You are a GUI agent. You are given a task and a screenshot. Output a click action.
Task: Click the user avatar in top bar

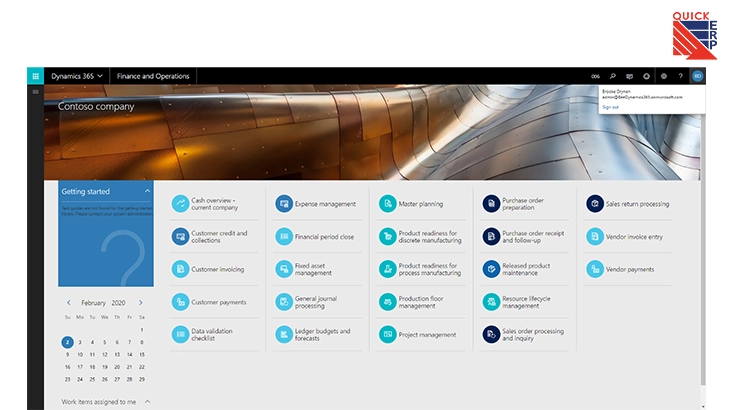pos(697,76)
